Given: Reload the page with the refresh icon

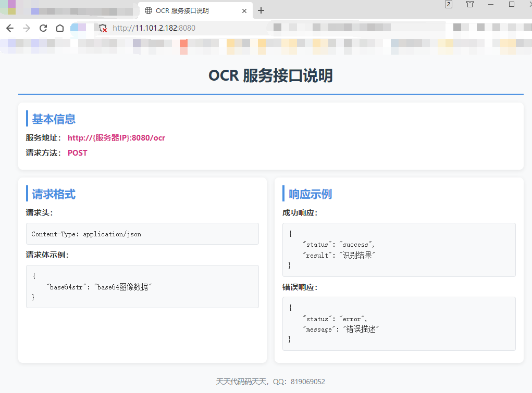Looking at the screenshot, I should [x=43, y=28].
